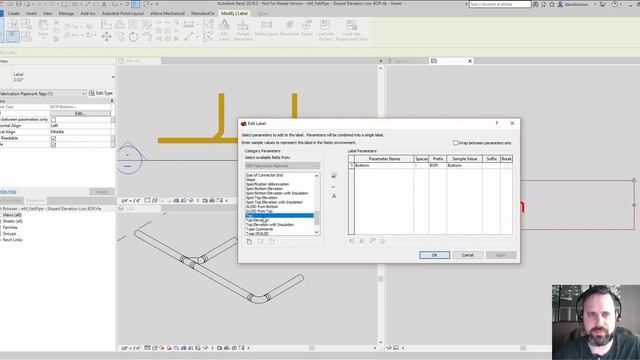
Task: Click the add parameter to label icon
Action: tap(333, 176)
